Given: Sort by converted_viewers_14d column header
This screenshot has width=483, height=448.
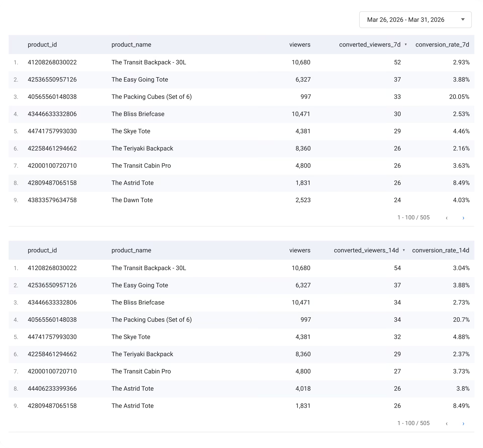Looking at the screenshot, I should (x=366, y=250).
